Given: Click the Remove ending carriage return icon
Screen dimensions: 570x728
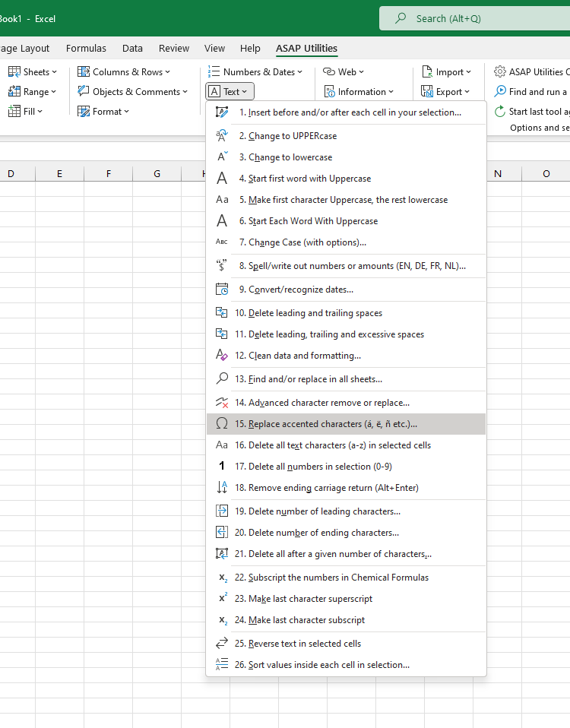Looking at the screenshot, I should 222,488.
